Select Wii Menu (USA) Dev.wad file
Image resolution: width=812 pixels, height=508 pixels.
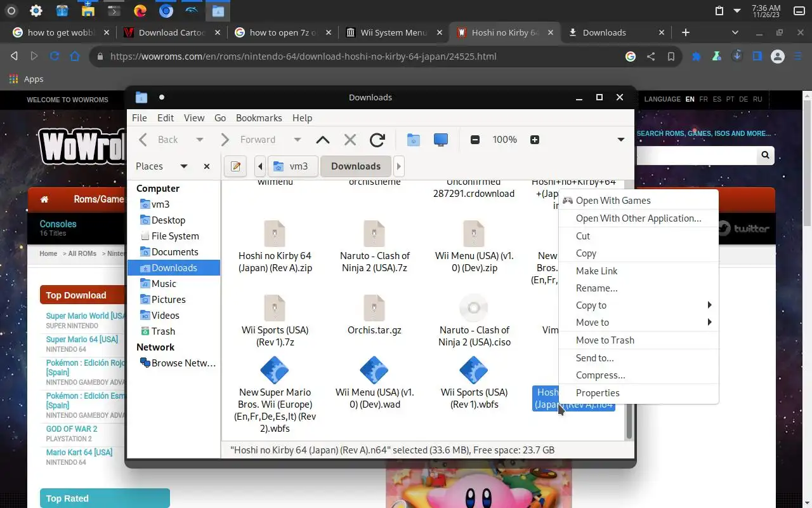click(374, 383)
